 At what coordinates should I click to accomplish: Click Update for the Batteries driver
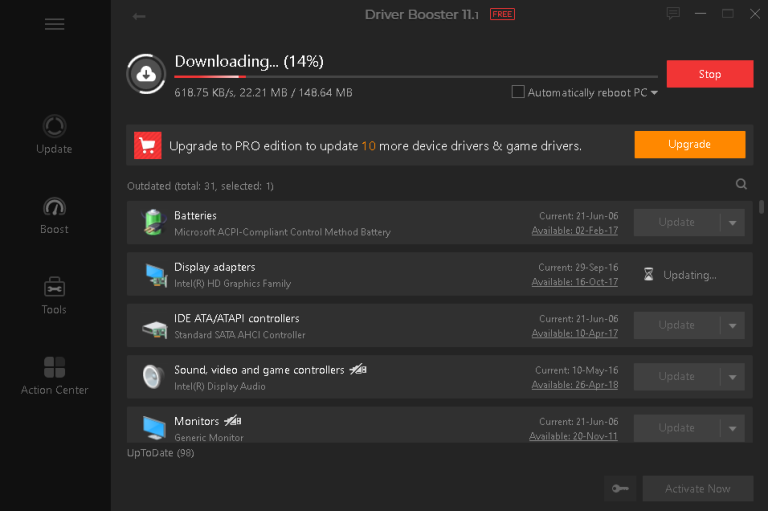click(x=676, y=223)
